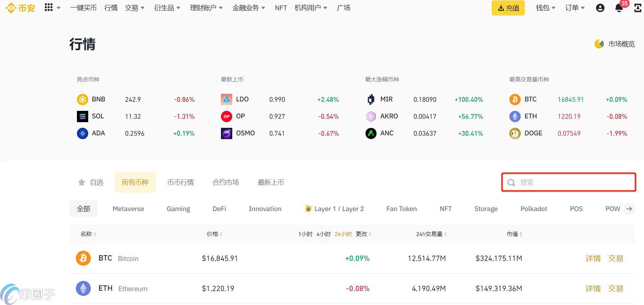Click the ADA coin icon
The width and height of the screenshot is (644, 305).
[x=83, y=133]
